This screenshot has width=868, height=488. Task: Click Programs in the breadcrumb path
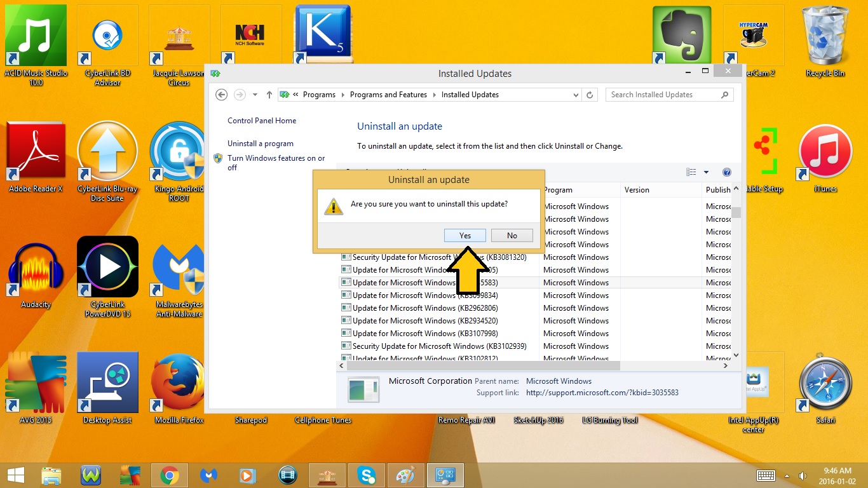tap(319, 95)
